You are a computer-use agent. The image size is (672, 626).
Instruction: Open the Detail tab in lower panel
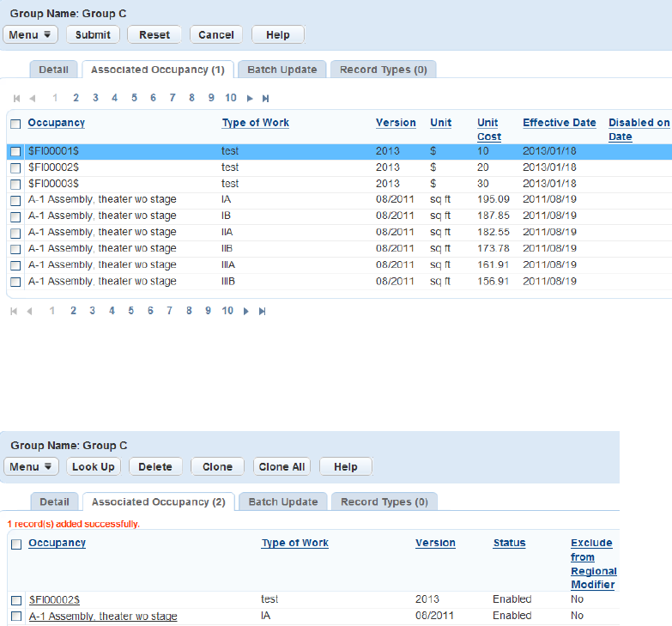point(54,501)
